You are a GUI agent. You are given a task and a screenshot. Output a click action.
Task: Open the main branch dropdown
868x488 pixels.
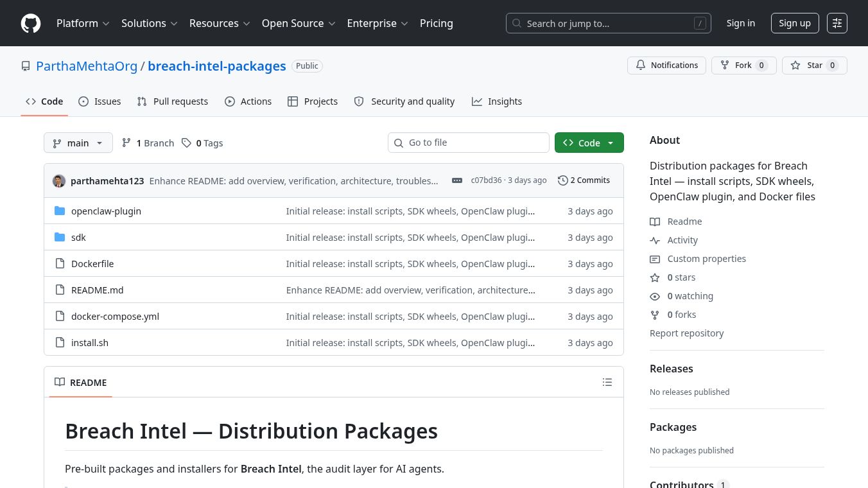[x=78, y=143]
